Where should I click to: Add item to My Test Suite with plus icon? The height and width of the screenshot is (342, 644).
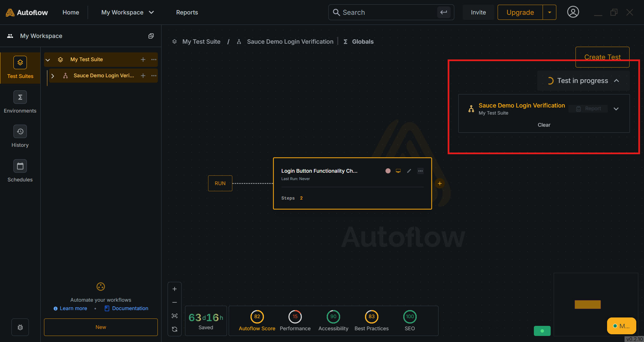(143, 59)
